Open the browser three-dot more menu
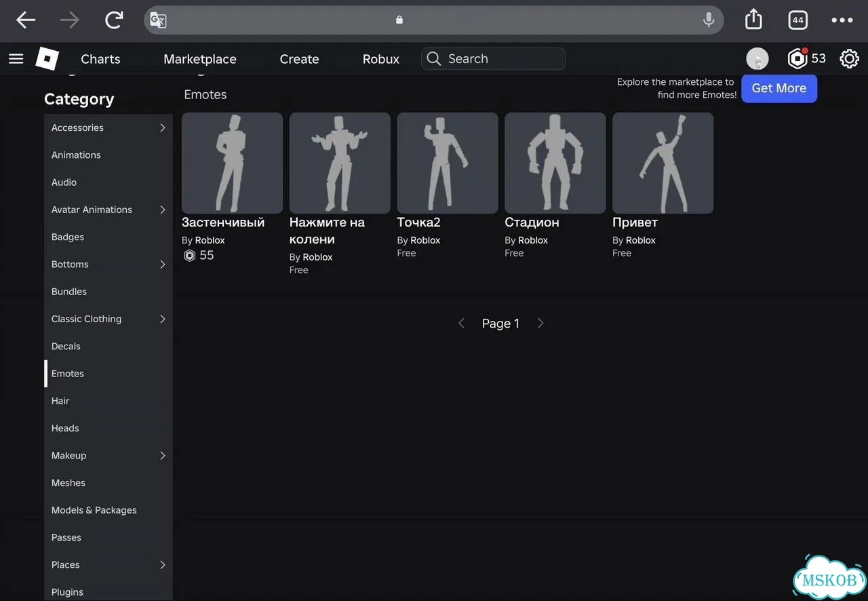This screenshot has width=868, height=601. [842, 20]
